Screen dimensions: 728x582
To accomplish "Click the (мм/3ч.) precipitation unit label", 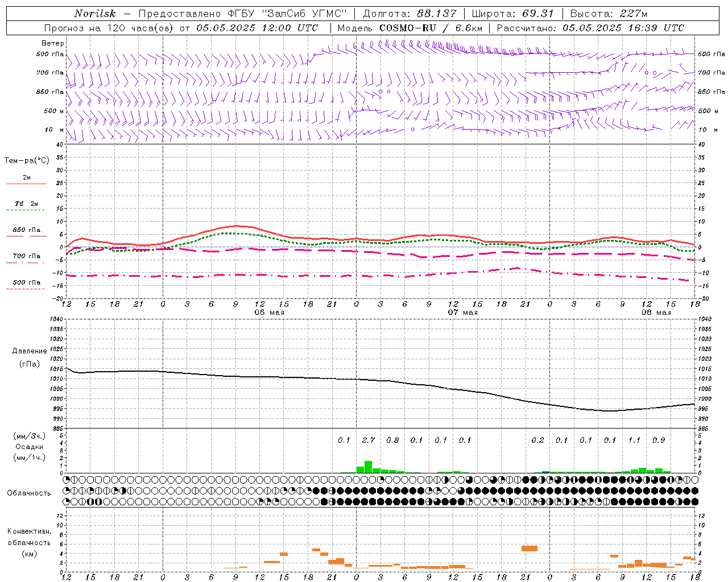I will pos(29,436).
